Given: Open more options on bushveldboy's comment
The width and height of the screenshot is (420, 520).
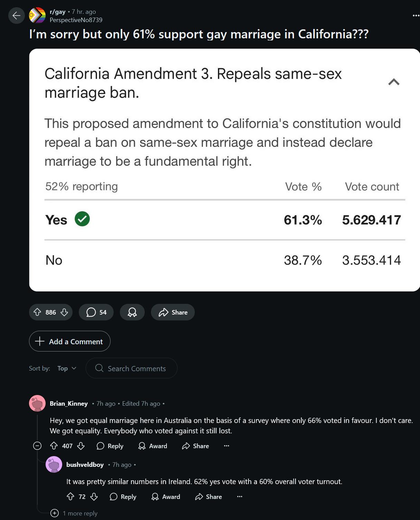Looking at the screenshot, I should pos(240,497).
